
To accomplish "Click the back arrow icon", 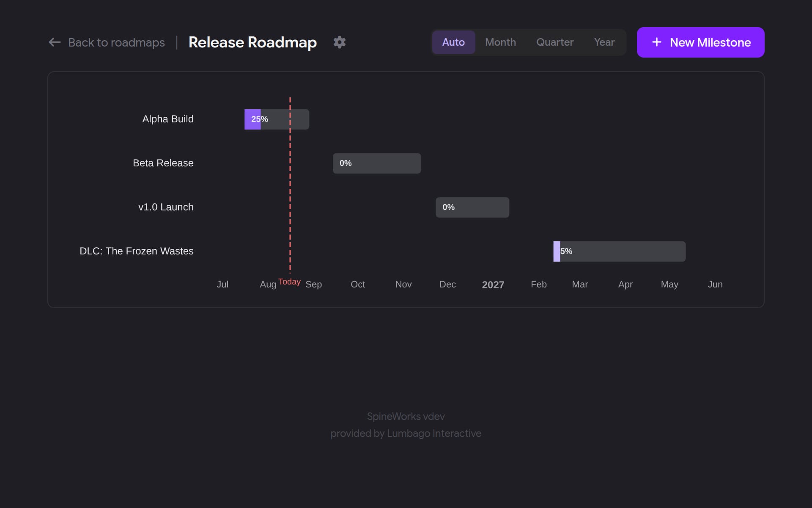I will pyautogui.click(x=55, y=42).
